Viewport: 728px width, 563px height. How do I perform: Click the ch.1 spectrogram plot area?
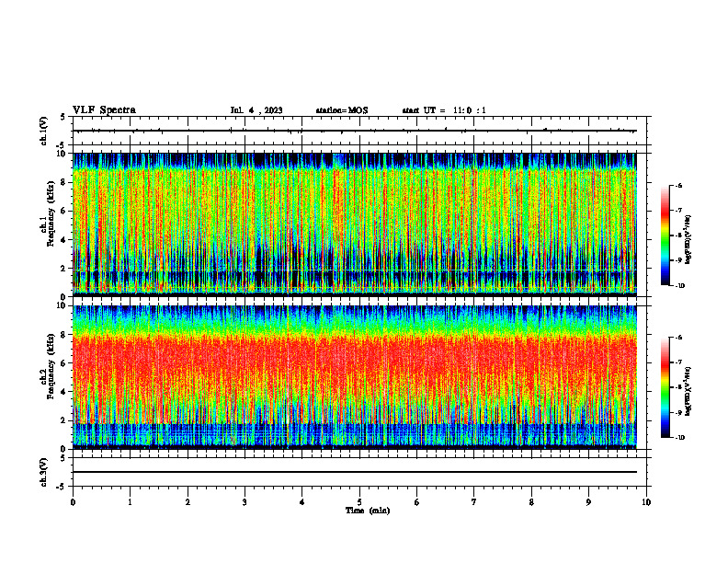pyautogui.click(x=355, y=224)
